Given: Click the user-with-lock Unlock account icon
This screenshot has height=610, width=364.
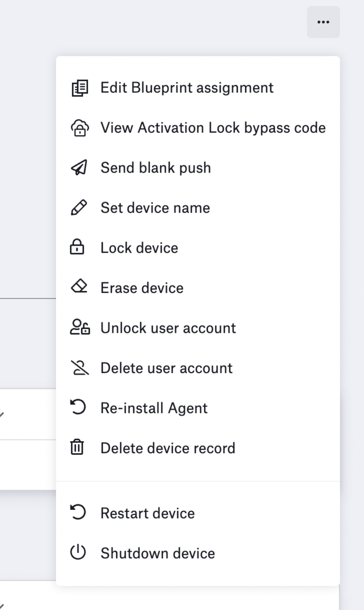Looking at the screenshot, I should tap(79, 328).
